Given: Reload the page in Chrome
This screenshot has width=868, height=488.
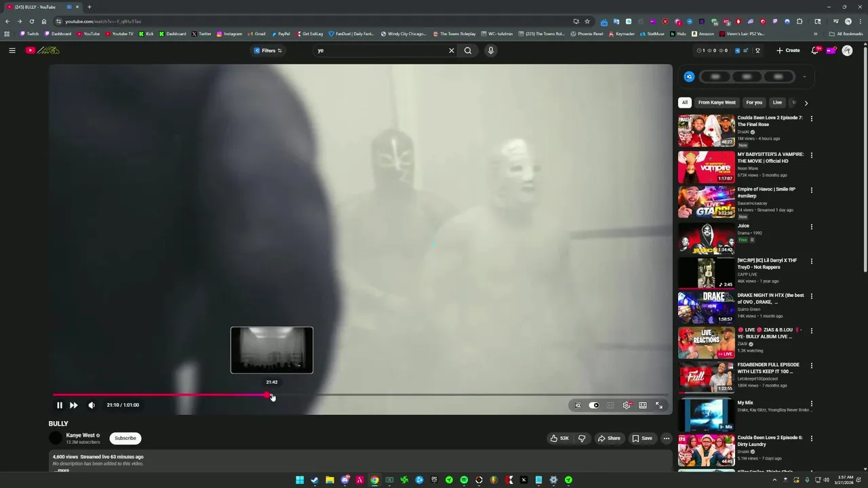Looking at the screenshot, I should 31,21.
